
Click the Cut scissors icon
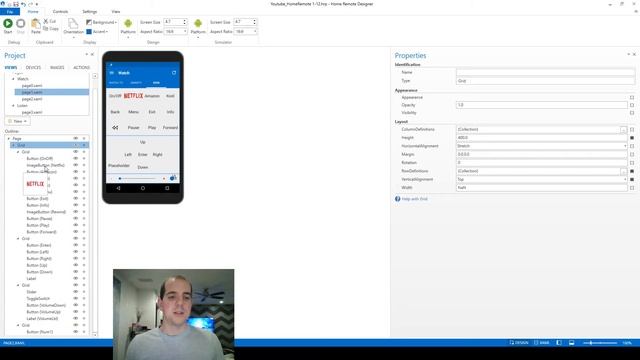coord(46,21)
